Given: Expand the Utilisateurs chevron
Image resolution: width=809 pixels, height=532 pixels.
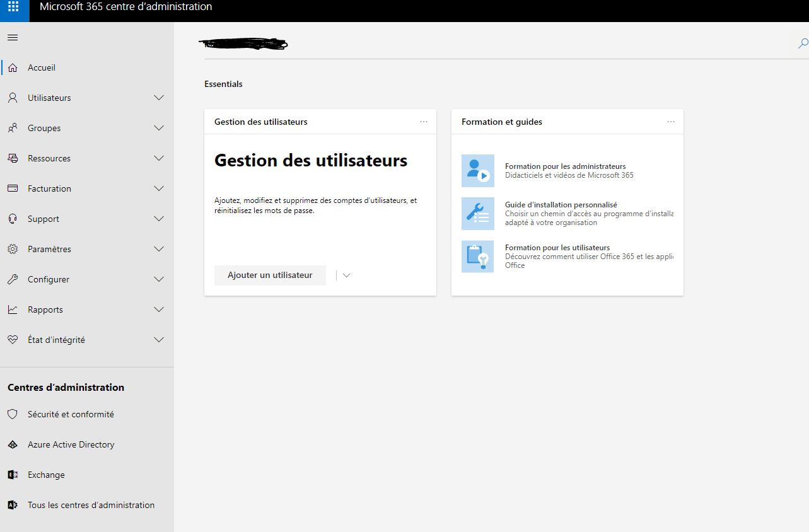Looking at the screenshot, I should (x=159, y=98).
